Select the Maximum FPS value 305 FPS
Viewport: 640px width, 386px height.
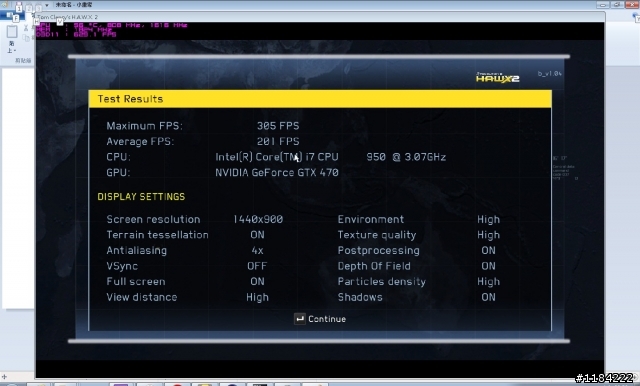tap(278, 126)
